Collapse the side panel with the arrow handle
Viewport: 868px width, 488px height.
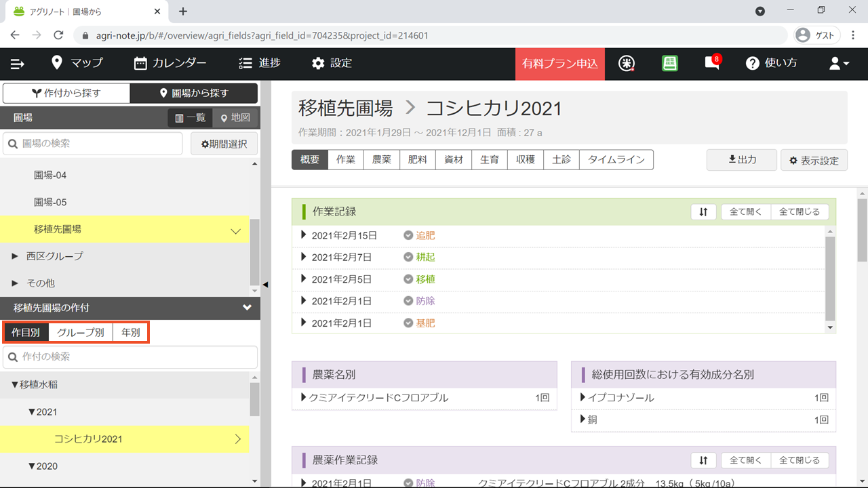click(x=266, y=285)
